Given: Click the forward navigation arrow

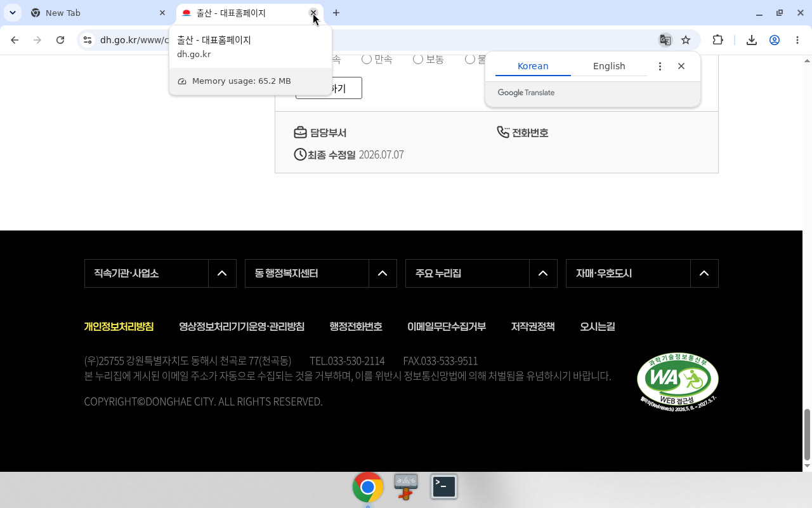Looking at the screenshot, I should tap(37, 40).
